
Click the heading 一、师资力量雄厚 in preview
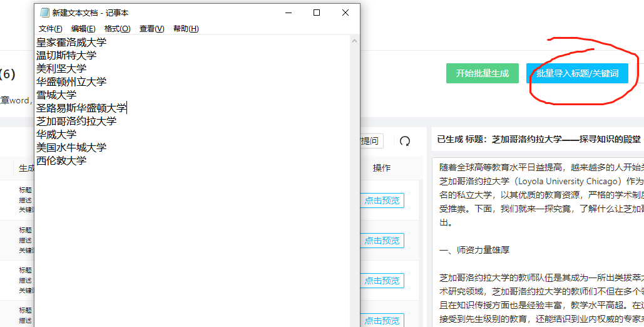pyautogui.click(x=474, y=250)
